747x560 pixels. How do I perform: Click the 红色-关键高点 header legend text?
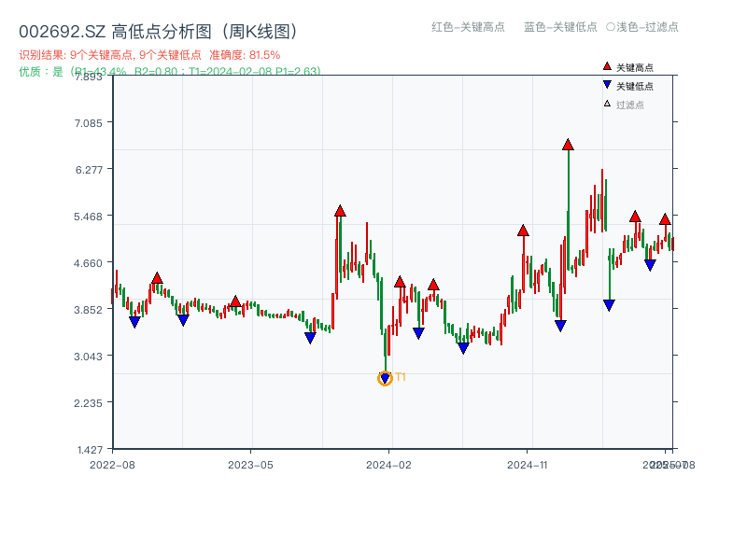tap(468, 27)
